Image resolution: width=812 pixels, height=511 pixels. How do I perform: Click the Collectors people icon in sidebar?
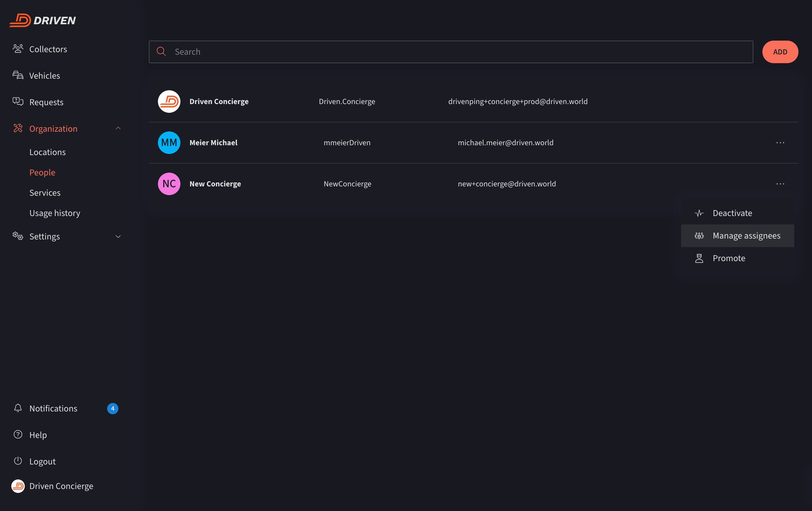[18, 49]
